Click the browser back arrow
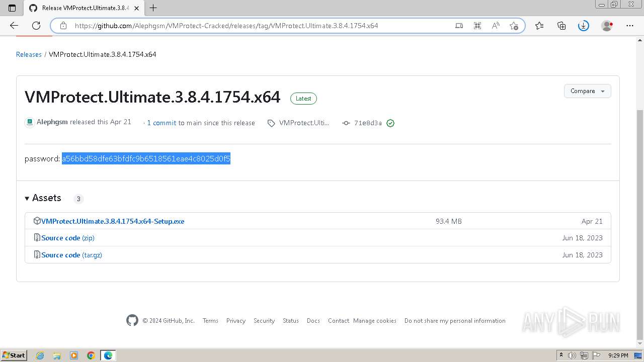The image size is (644, 362). (14, 26)
